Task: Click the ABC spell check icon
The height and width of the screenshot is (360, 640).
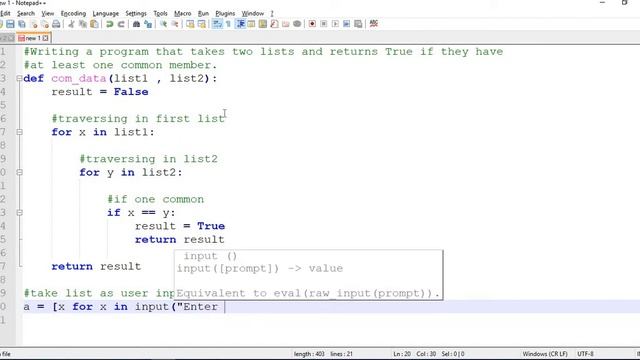Action: click(373, 24)
